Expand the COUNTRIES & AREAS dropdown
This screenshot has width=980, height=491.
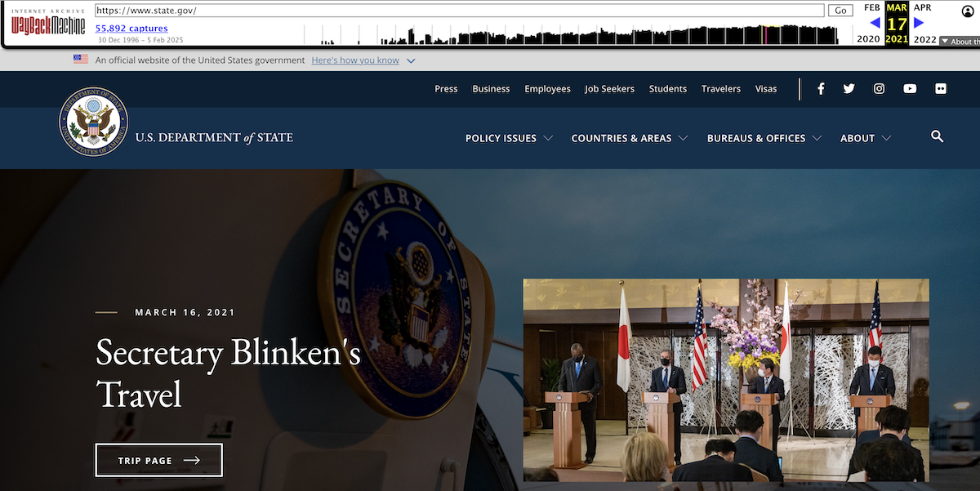click(x=629, y=138)
